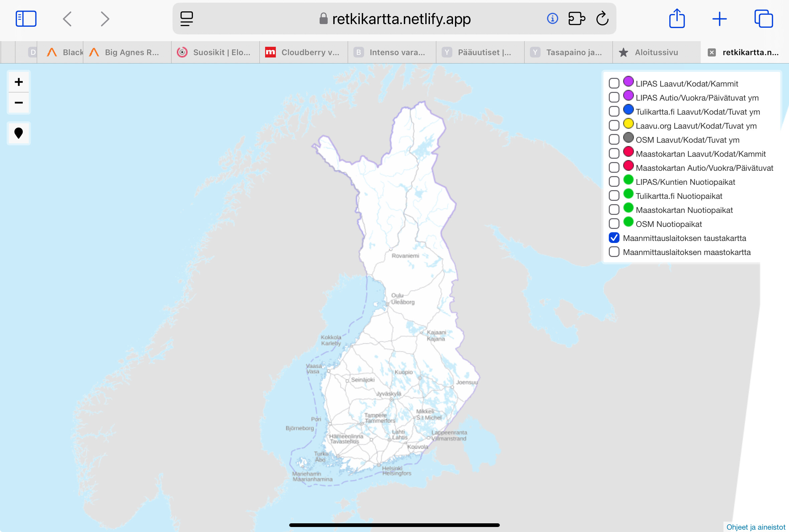This screenshot has width=789, height=532.
Task: Open the Ohjeet ja aineistot link
Action: pyautogui.click(x=756, y=527)
